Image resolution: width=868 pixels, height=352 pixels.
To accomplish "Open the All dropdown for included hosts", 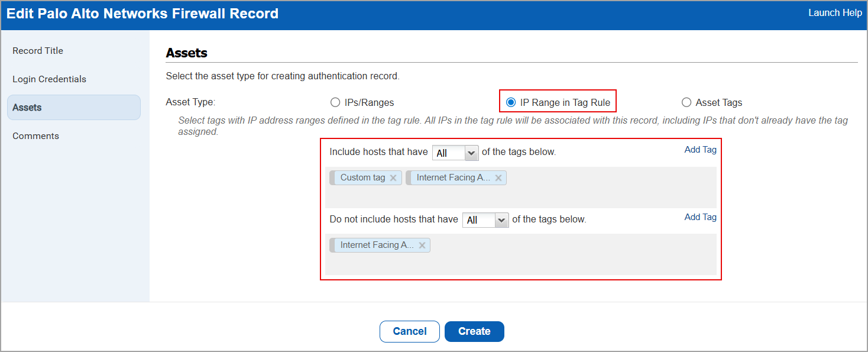I will pyautogui.click(x=455, y=152).
